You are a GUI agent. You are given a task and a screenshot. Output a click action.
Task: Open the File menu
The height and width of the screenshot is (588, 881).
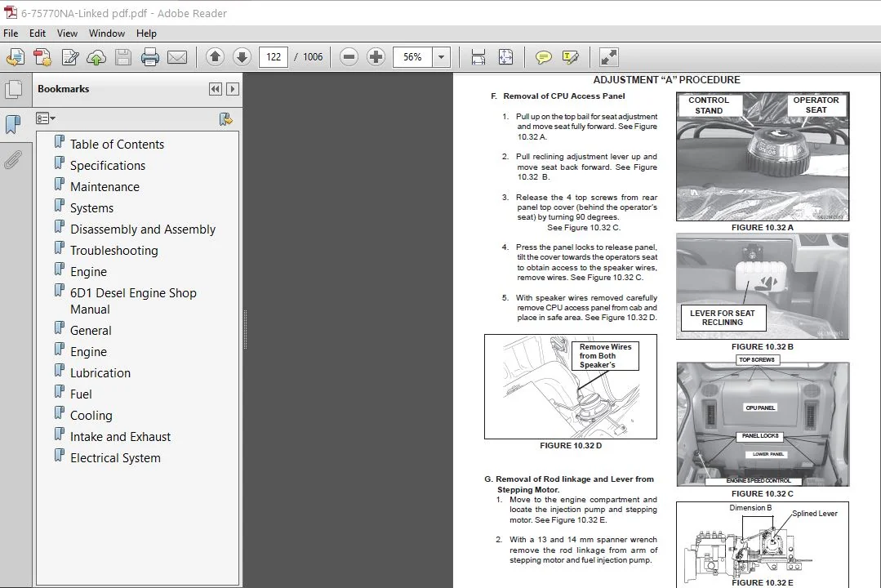coord(11,33)
